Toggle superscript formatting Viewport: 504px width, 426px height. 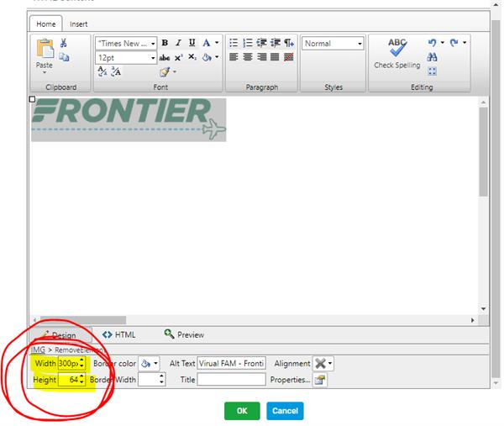tap(179, 57)
